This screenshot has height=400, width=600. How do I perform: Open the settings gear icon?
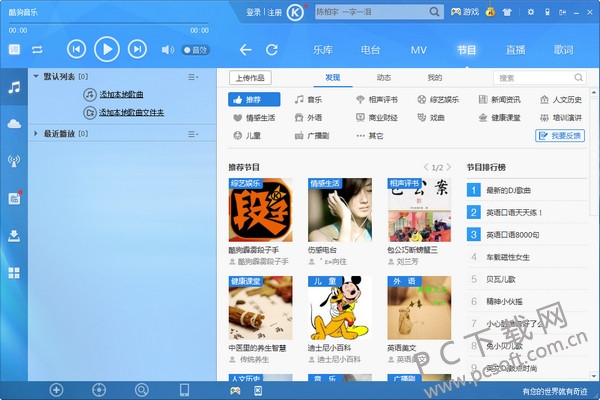point(531,12)
